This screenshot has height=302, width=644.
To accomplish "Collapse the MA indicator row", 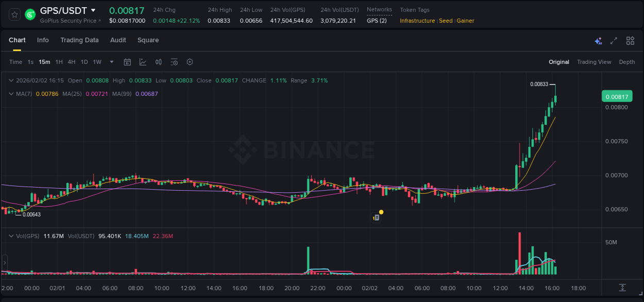I will pyautogui.click(x=11, y=94).
